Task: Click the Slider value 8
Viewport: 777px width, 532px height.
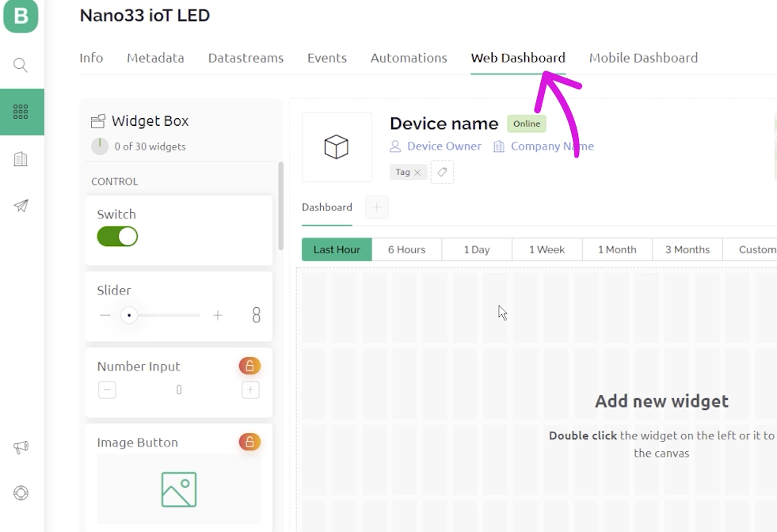Action: click(x=256, y=315)
